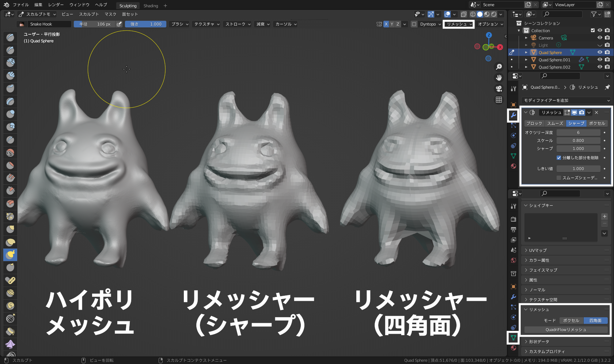Switch to the Shading workspace tab
Screen dimensions: 614x364
pos(151,5)
